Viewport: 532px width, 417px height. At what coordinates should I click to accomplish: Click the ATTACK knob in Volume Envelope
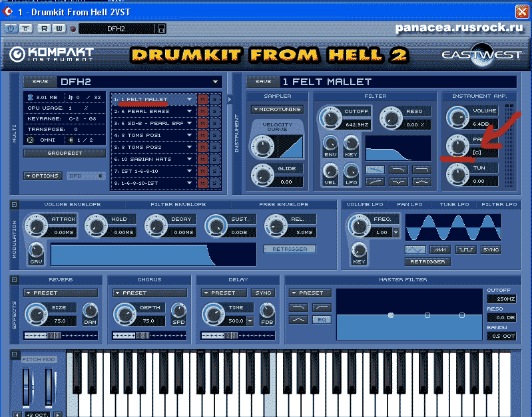pyautogui.click(x=36, y=225)
